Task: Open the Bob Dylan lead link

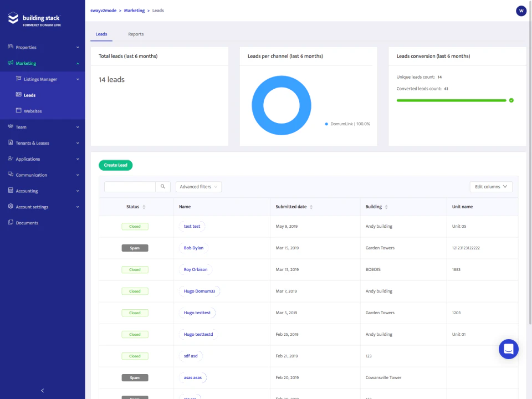Action: (x=193, y=248)
